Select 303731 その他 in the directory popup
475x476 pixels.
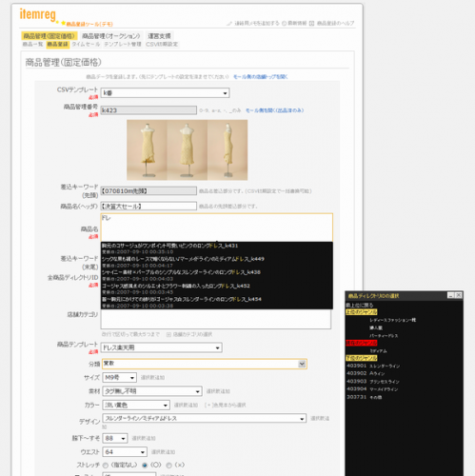tap(365, 397)
